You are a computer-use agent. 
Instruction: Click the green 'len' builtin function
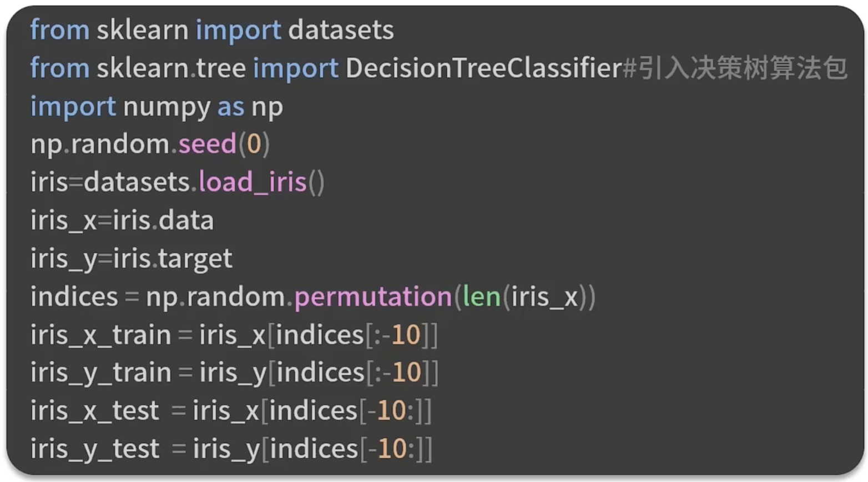pyautogui.click(x=481, y=297)
